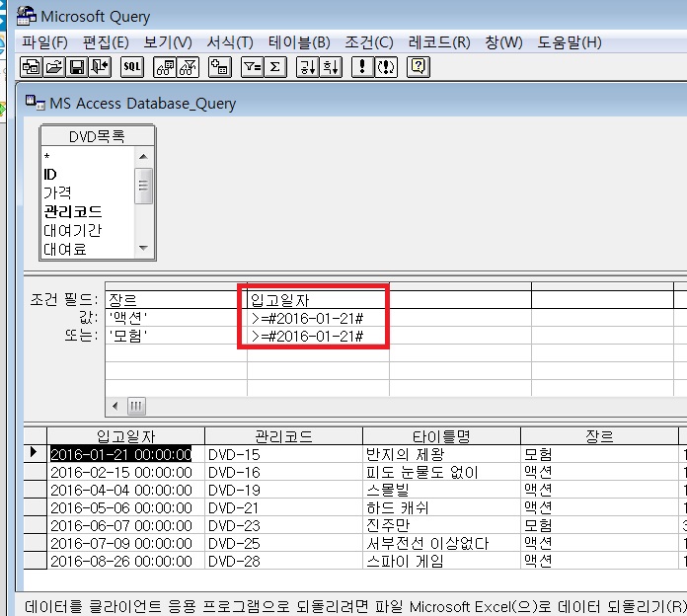Open the SQL view button
Image resolution: width=687 pixels, height=616 pixels.
132,66
